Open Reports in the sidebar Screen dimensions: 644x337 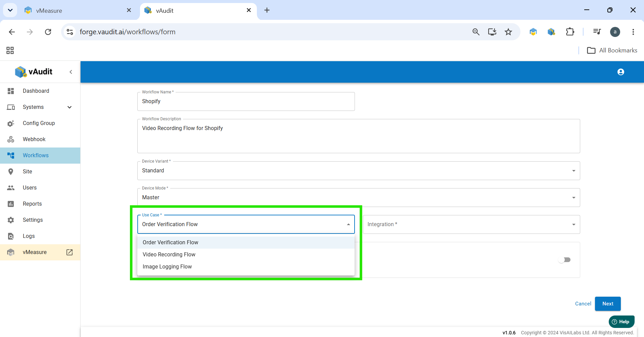pos(40,204)
